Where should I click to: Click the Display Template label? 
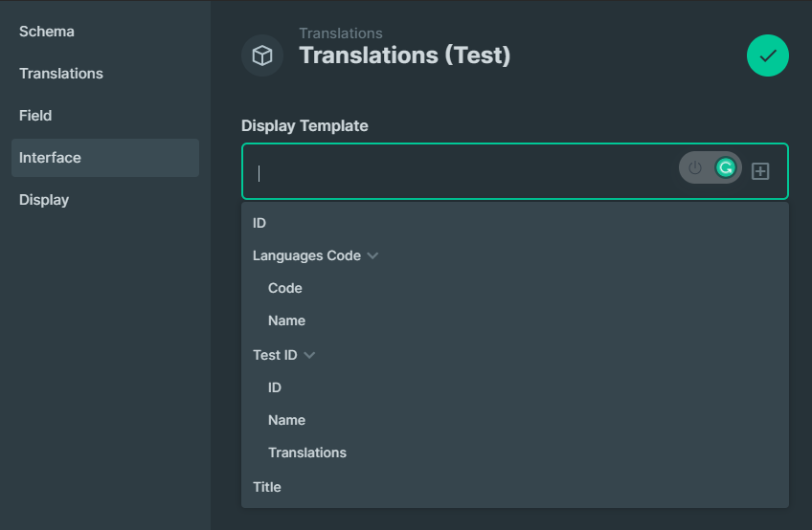pos(304,125)
